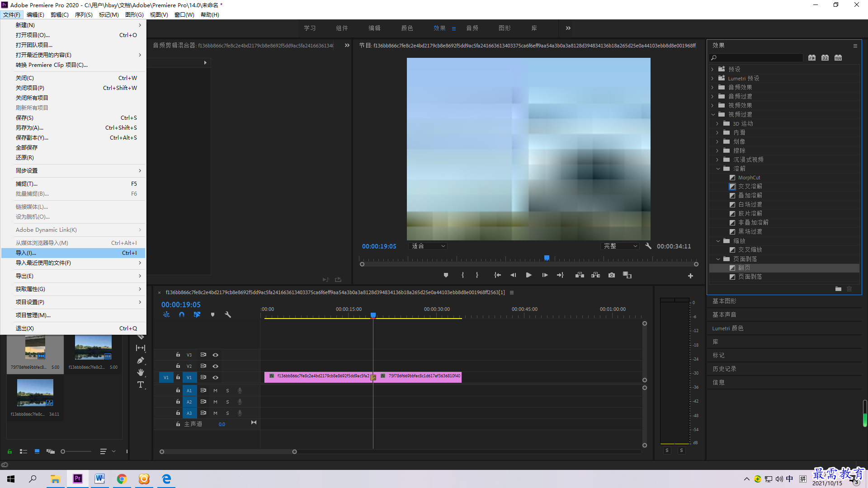Solo audio track A2
Viewport: 868px width, 488px height.
tap(227, 402)
